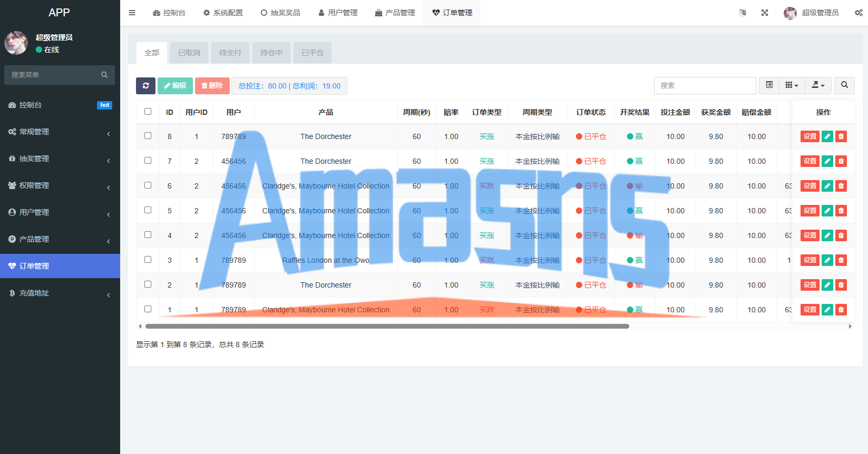Click the search magnifier button beside export

pos(844,85)
